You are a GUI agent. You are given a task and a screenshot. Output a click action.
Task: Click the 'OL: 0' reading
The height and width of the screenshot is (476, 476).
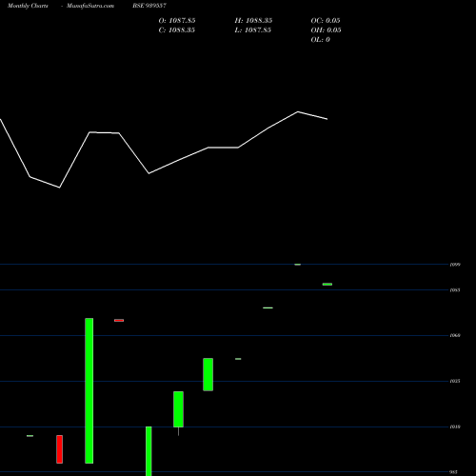[x=321, y=40]
